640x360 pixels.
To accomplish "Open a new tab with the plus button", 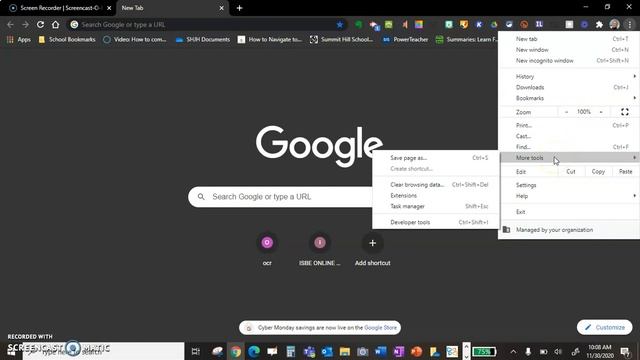I will [239, 8].
